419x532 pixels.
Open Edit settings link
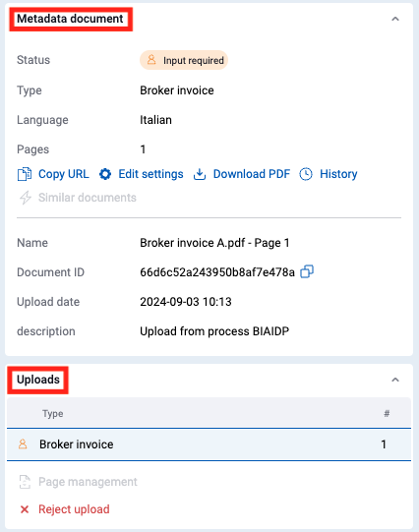[x=150, y=174]
